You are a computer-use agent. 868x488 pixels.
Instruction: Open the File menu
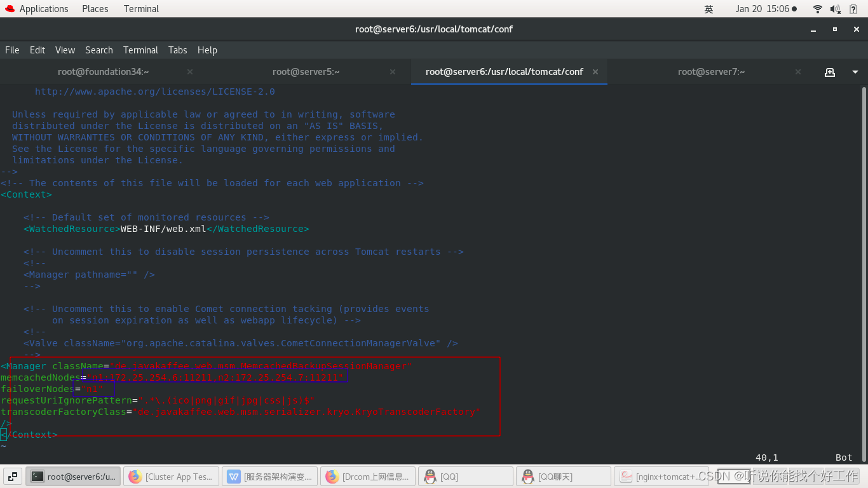pos(12,50)
